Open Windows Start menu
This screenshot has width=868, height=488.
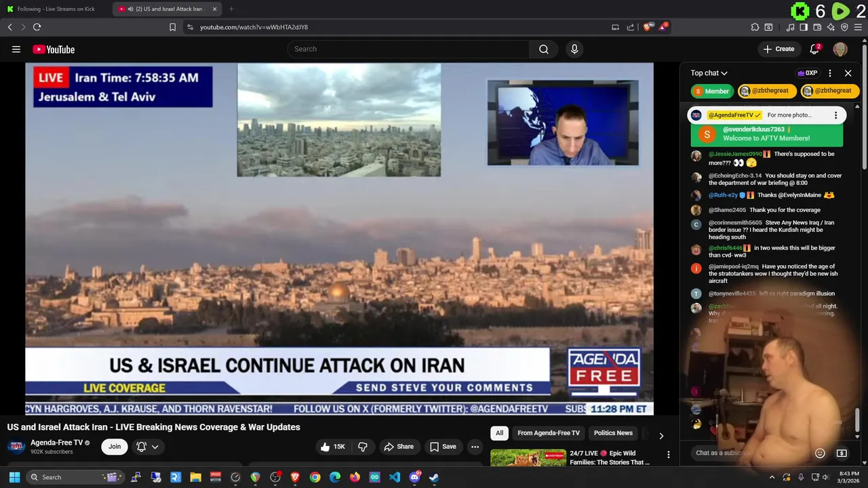pyautogui.click(x=14, y=477)
